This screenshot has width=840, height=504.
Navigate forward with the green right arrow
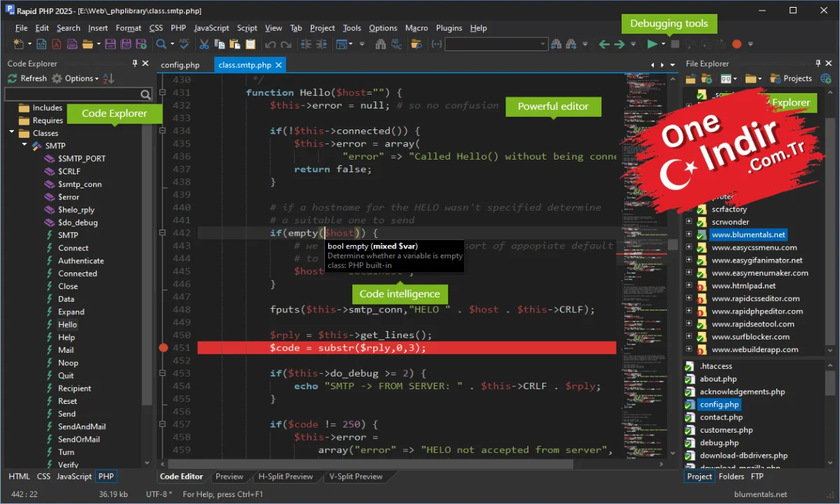tap(619, 44)
